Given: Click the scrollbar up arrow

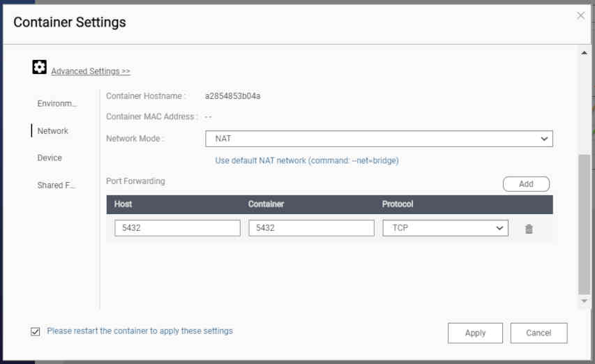Looking at the screenshot, I should pyautogui.click(x=585, y=53).
